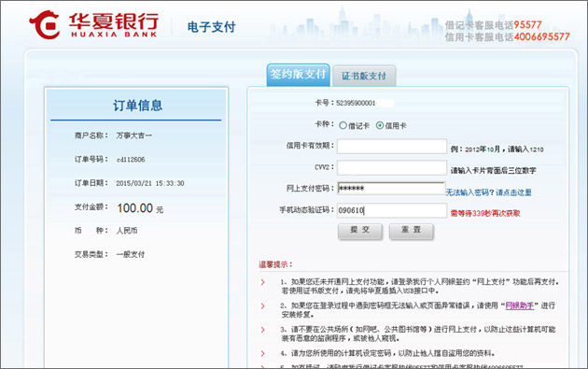Click currency value 人民币
588x369 pixels.
pyautogui.click(x=127, y=231)
